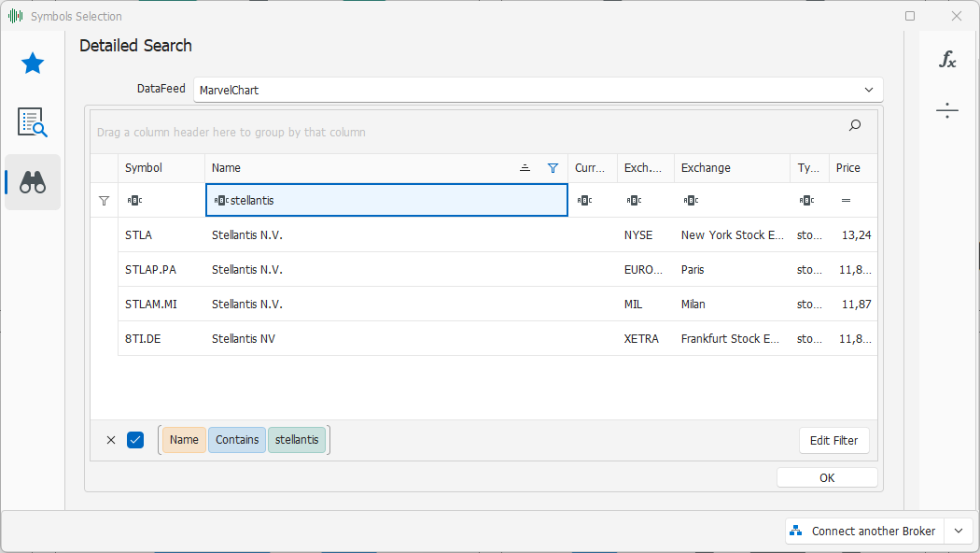
Task: Click the OK button
Action: click(827, 478)
